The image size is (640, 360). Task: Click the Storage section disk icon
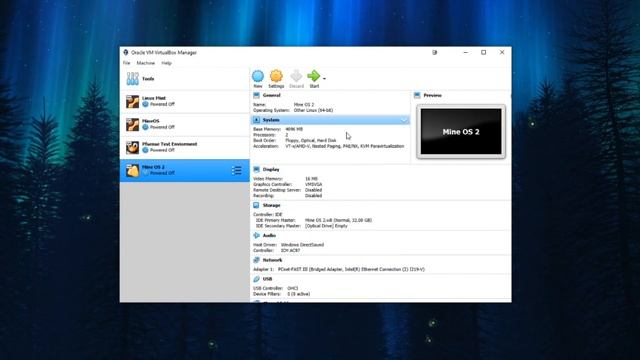pyautogui.click(x=256, y=205)
